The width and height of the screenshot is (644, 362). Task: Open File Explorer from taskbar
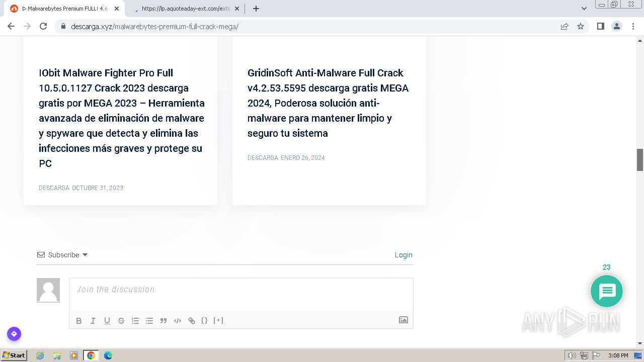[57, 355]
